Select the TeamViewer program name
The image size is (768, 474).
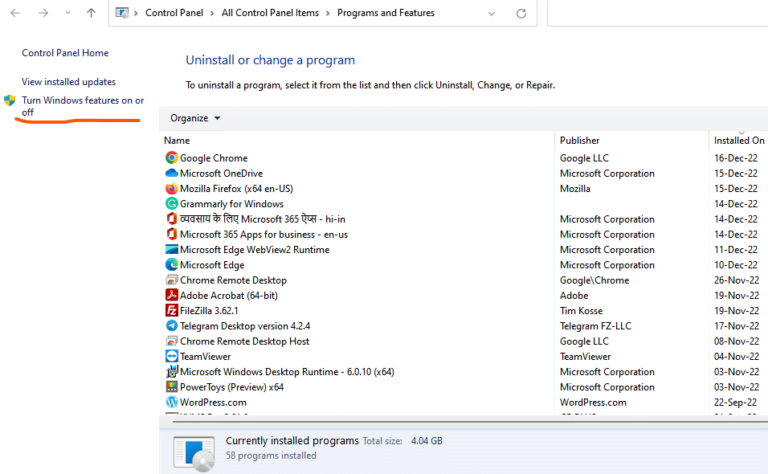(x=205, y=356)
